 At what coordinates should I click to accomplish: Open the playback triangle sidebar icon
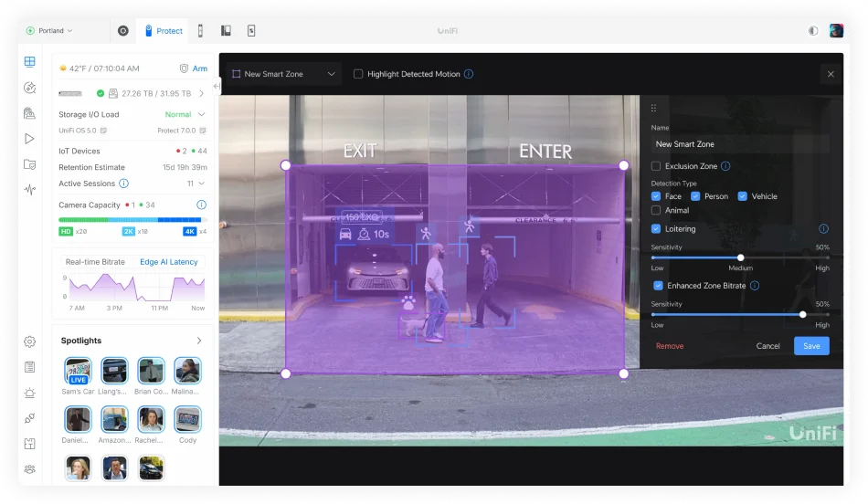point(30,139)
